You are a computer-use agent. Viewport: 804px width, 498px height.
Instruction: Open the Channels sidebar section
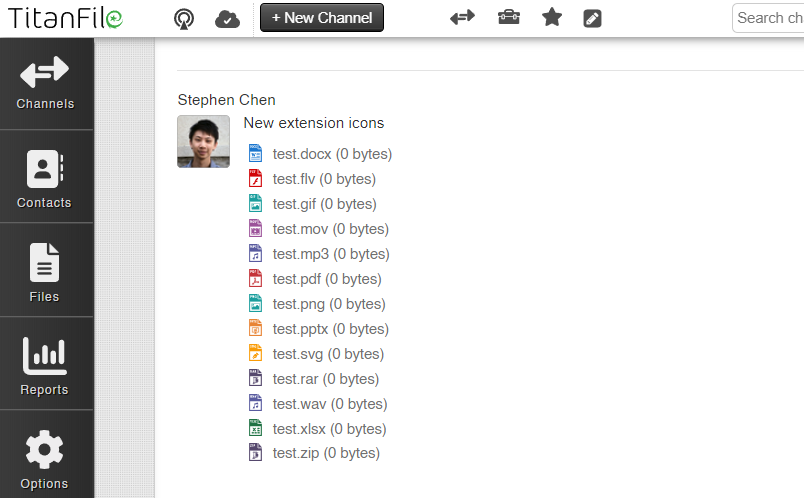(46, 84)
